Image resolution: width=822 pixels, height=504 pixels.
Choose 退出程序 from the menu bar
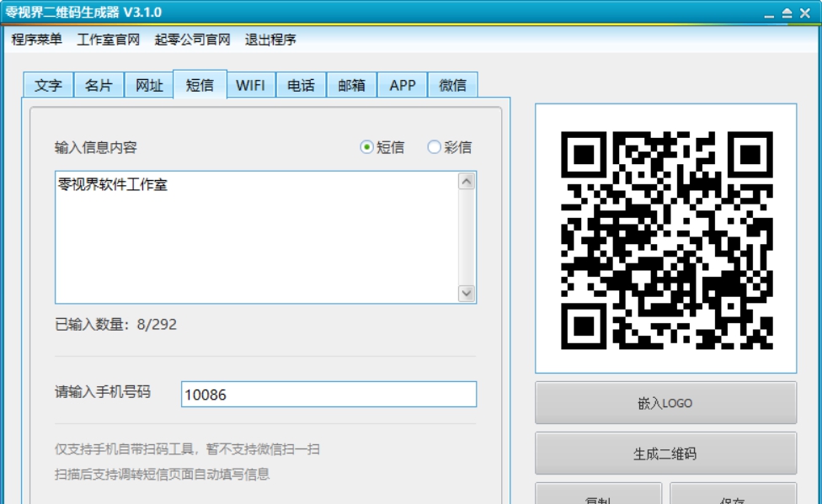[270, 40]
